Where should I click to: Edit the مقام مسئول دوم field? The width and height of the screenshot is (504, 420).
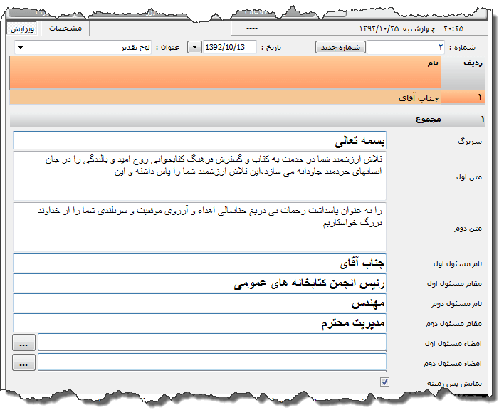(x=199, y=323)
